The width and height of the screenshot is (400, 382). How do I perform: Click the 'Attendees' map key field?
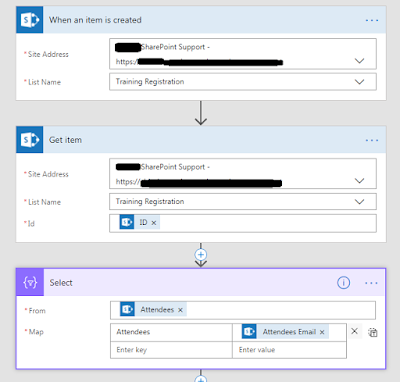pyautogui.click(x=171, y=332)
